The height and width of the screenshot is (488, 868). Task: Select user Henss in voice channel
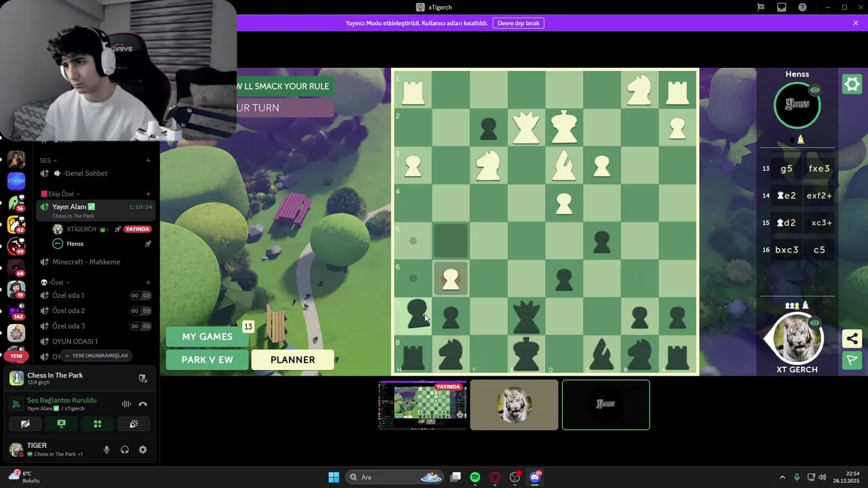click(x=102, y=244)
